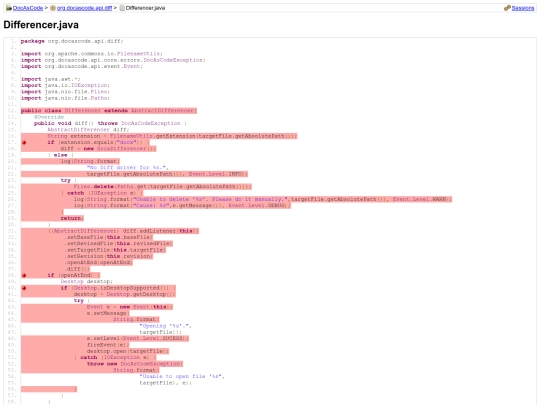The height and width of the screenshot is (405, 540).
Task: Click the .setTargetFile(this.targetFile) line
Action: (x=115, y=250)
